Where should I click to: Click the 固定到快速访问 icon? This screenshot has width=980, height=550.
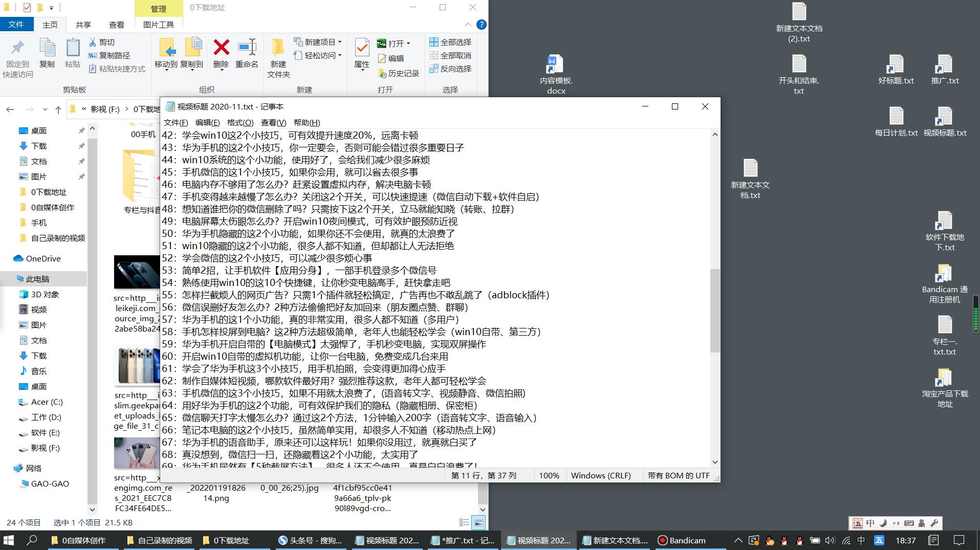pos(17,54)
